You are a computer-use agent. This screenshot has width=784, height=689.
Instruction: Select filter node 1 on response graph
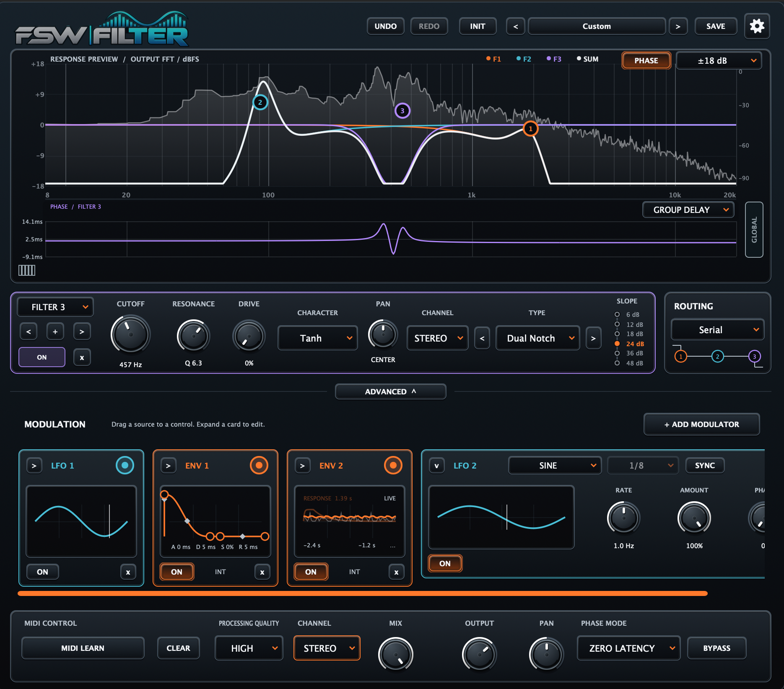(x=530, y=129)
